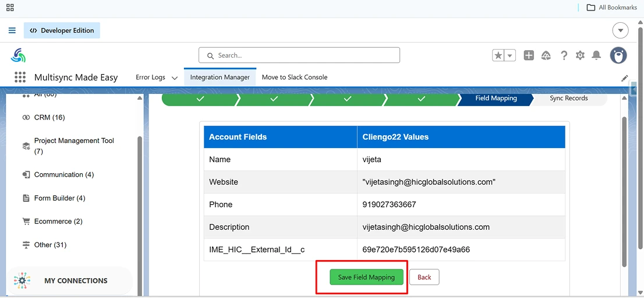Click the pencil edit navigation icon

coord(625,78)
